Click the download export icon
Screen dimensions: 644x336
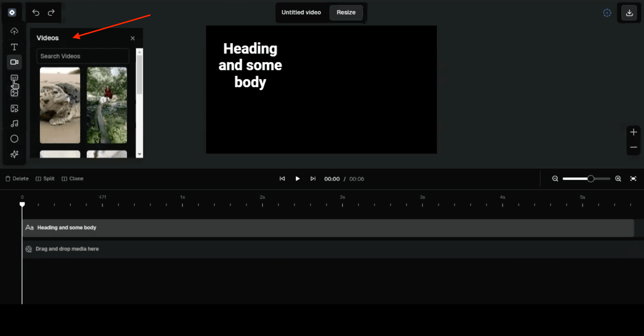[629, 13]
